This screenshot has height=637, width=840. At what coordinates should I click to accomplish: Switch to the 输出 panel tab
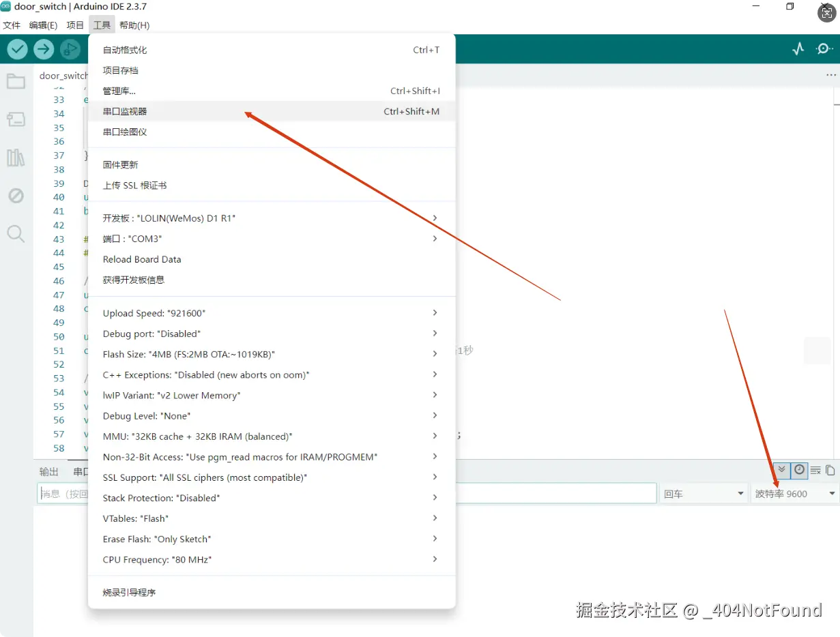[49, 471]
